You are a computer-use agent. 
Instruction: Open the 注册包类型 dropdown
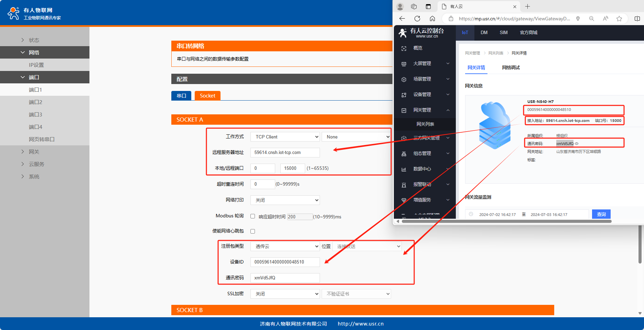(285, 246)
